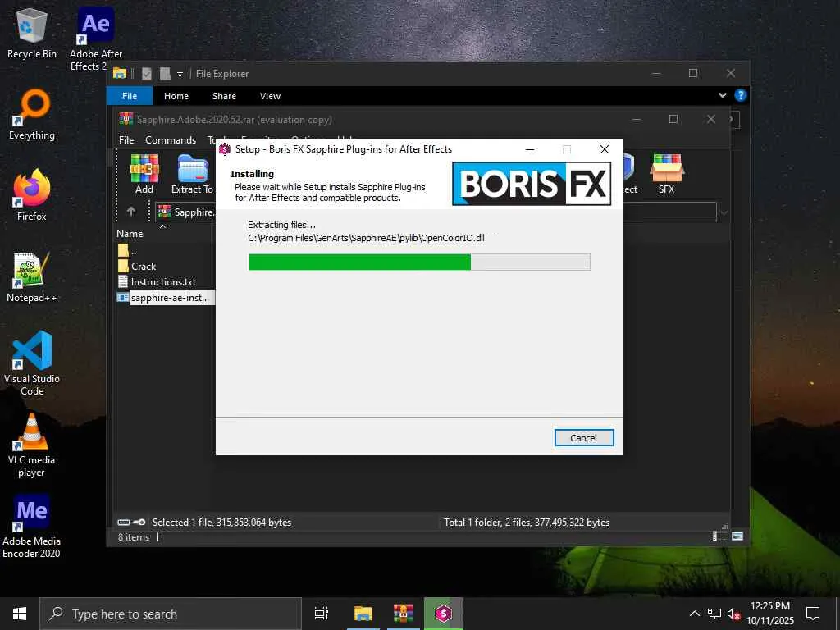This screenshot has height=630, width=840.
Task: Click the WinRAR up-one-level arrow
Action: [131, 212]
